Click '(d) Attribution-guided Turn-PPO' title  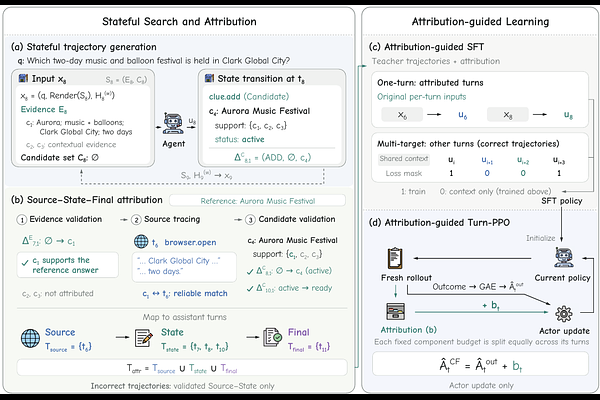(x=439, y=223)
